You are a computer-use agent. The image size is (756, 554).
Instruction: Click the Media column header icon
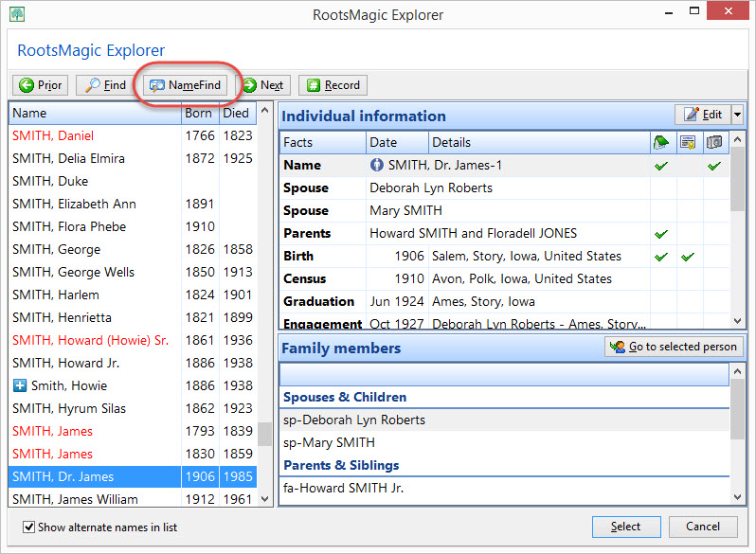coord(714,142)
